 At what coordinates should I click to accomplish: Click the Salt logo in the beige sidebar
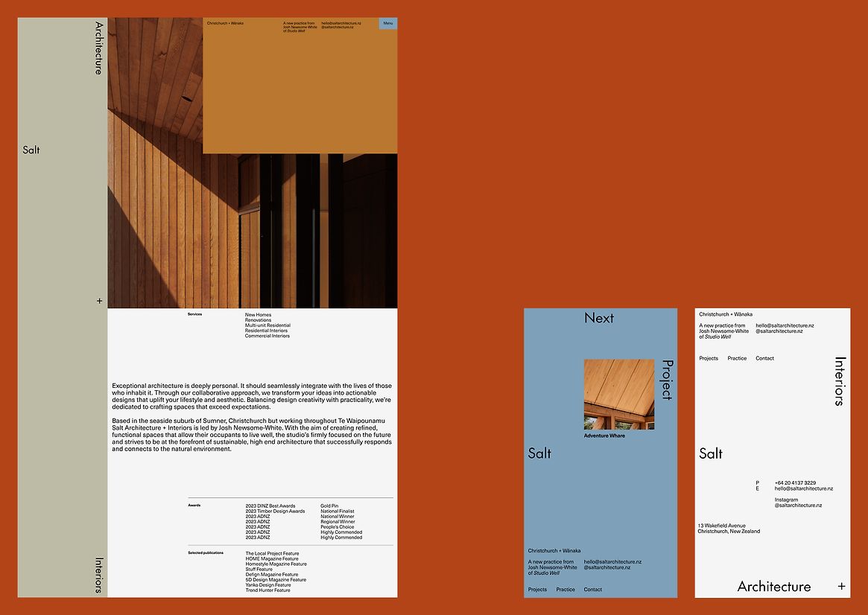point(31,150)
